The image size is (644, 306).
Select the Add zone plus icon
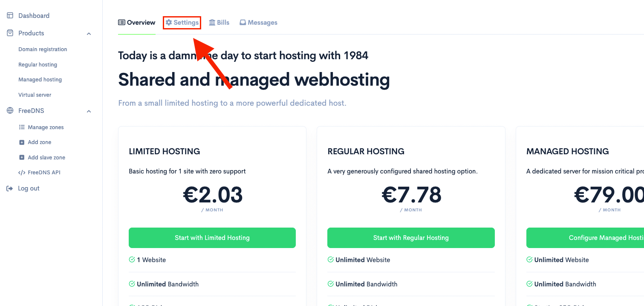[x=22, y=142]
